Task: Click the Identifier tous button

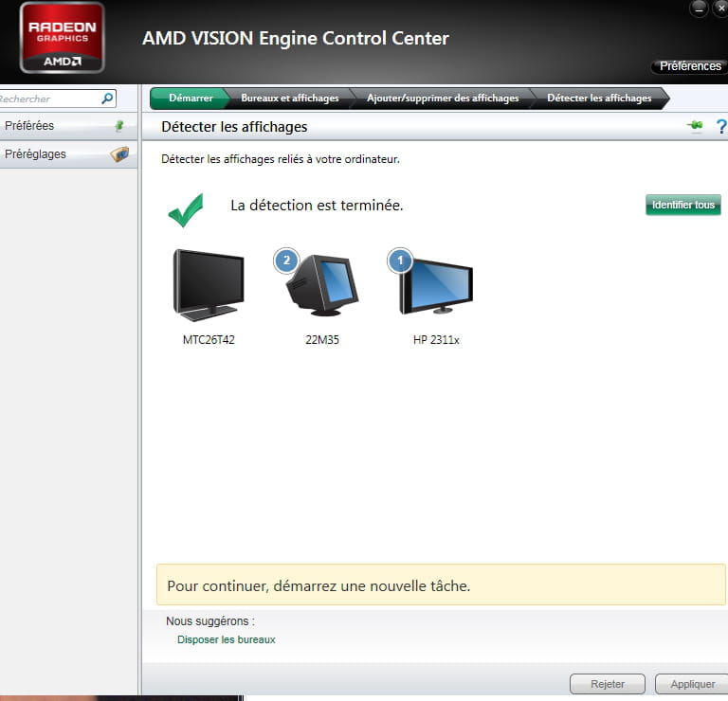Action: pyautogui.click(x=682, y=205)
